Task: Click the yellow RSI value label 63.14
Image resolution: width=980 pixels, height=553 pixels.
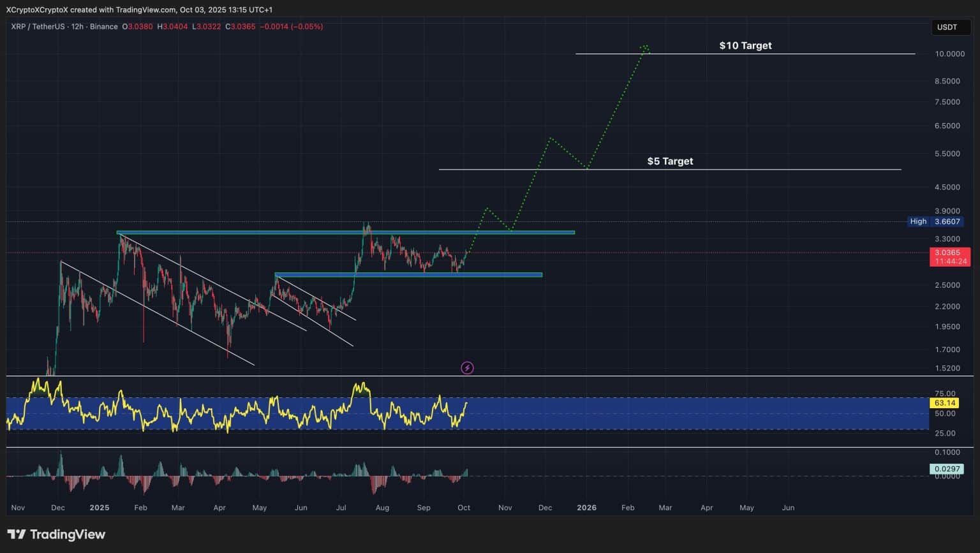Action: point(944,403)
